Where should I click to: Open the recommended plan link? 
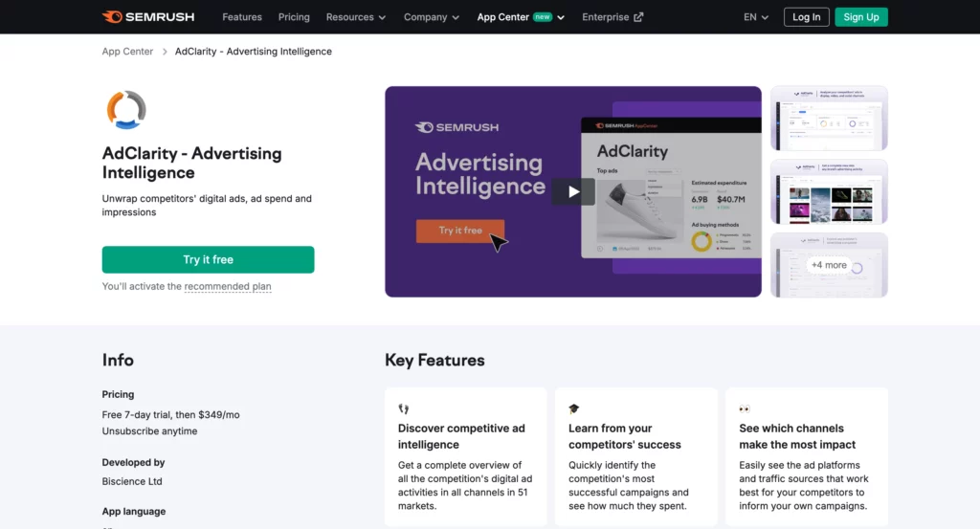(228, 286)
